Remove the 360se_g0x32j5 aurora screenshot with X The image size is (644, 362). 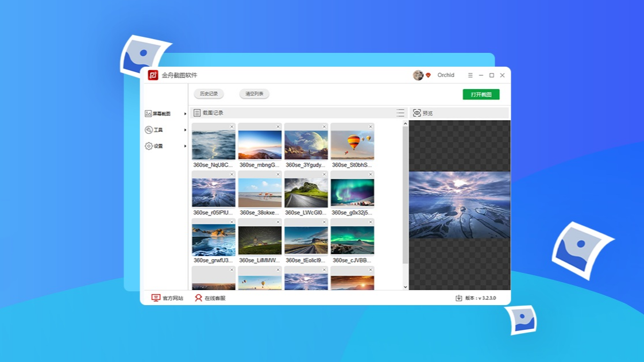pyautogui.click(x=371, y=174)
